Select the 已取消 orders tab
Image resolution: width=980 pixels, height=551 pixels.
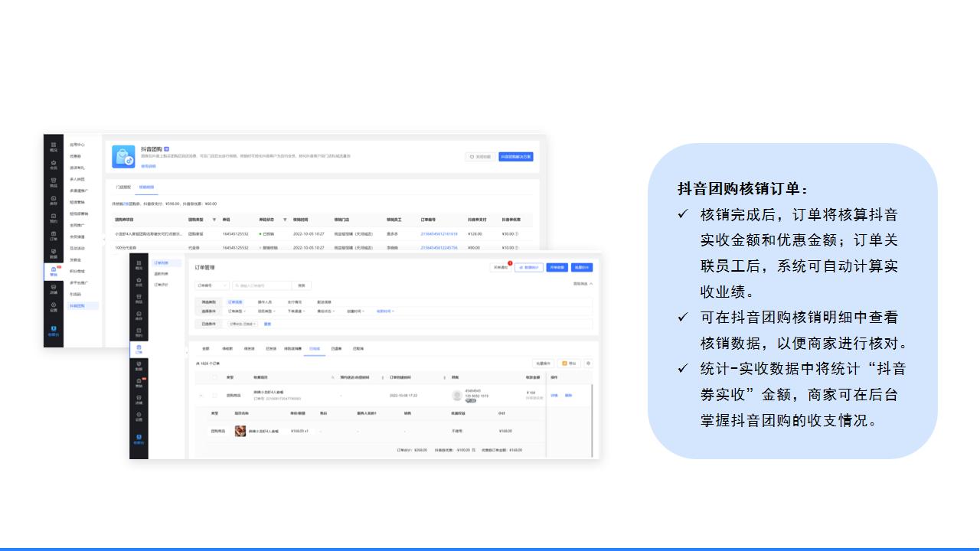tap(358, 349)
